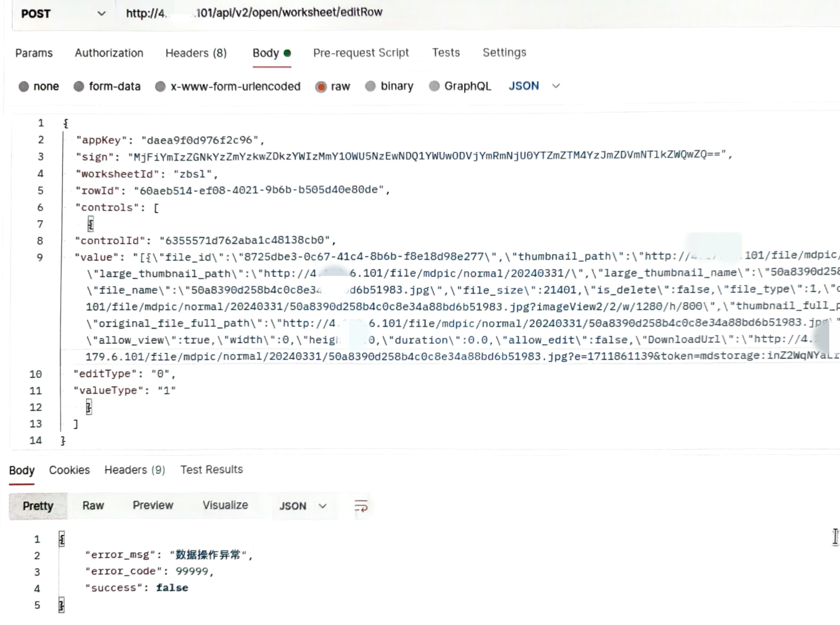Open the Headers (8) request tab
The width and height of the screenshot is (840, 625).
tap(196, 53)
